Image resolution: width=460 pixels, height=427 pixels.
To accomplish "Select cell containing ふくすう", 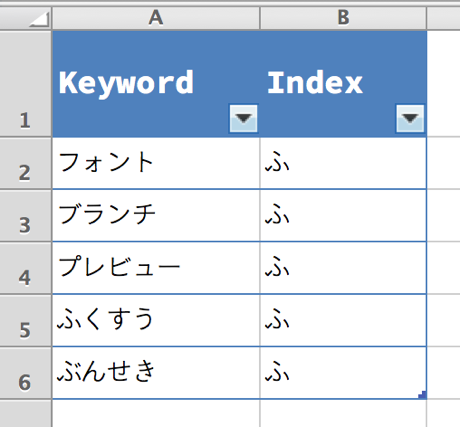I will click(x=156, y=320).
